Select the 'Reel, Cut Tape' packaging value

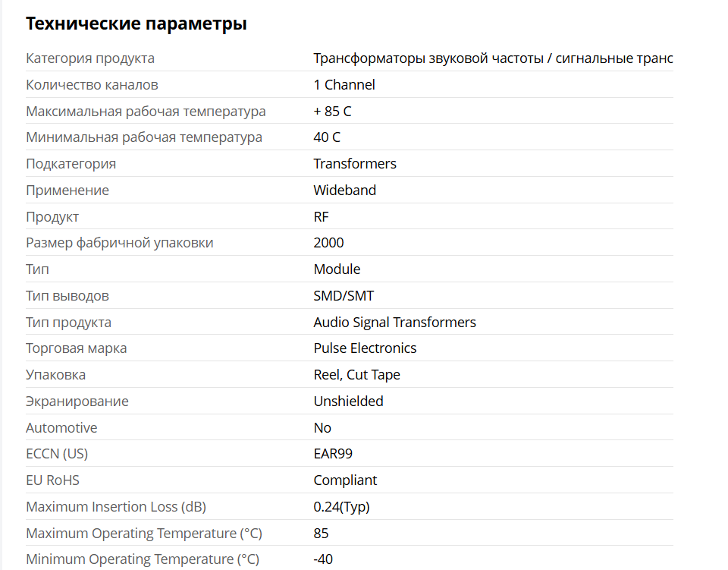[356, 375]
